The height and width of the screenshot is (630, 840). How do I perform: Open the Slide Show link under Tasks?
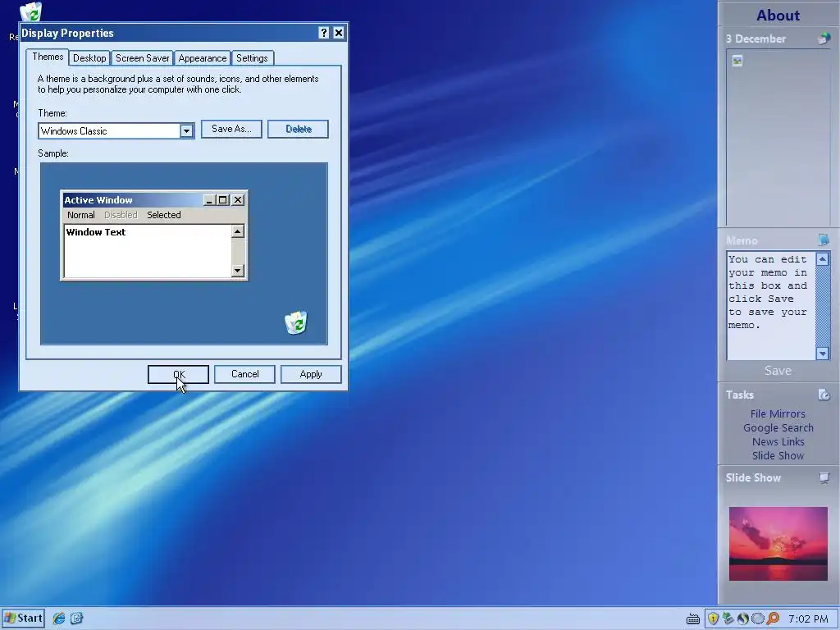pyautogui.click(x=778, y=455)
